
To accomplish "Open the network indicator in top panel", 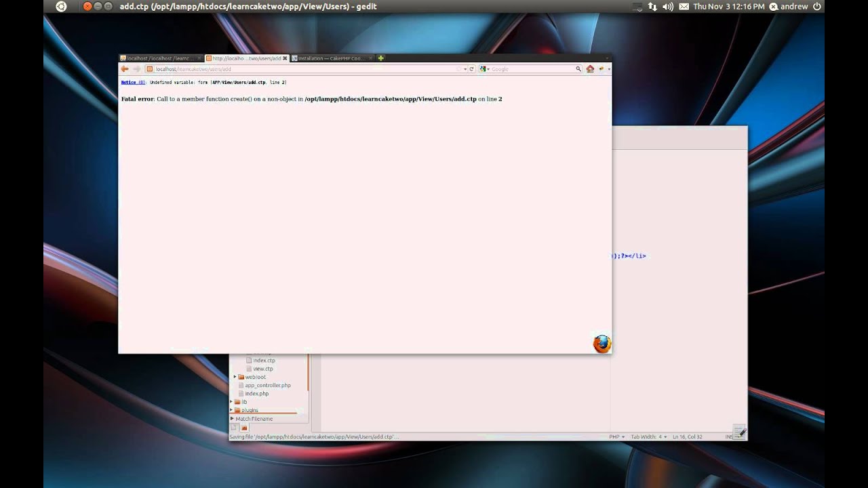I will [652, 6].
